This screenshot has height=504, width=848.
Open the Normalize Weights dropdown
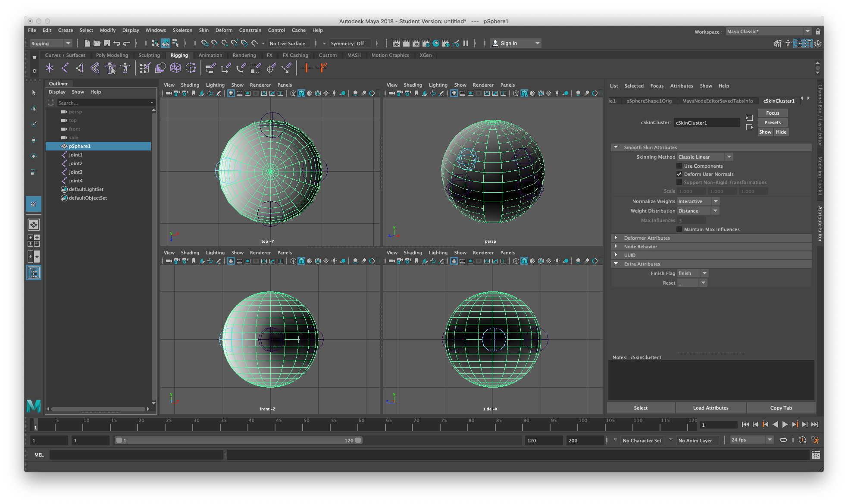[x=698, y=201]
